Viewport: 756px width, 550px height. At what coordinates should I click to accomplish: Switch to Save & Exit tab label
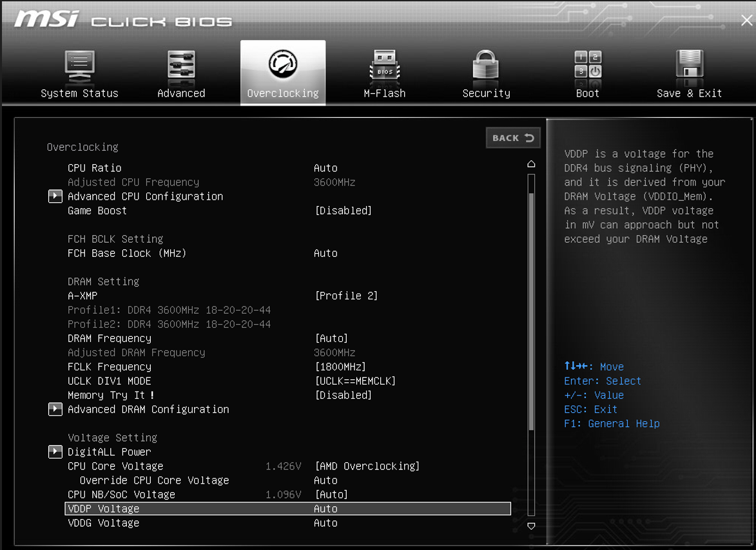point(690,93)
